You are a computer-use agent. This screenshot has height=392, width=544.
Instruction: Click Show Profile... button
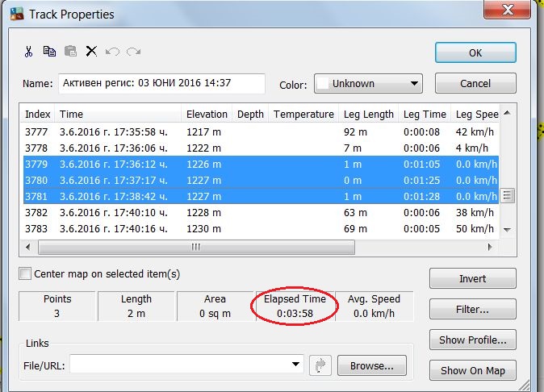tap(472, 340)
